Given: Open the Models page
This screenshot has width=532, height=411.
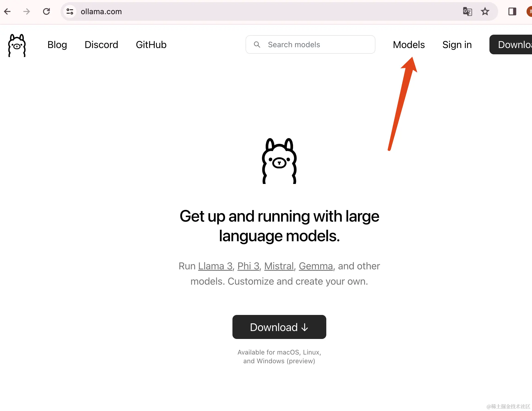Looking at the screenshot, I should [x=409, y=45].
